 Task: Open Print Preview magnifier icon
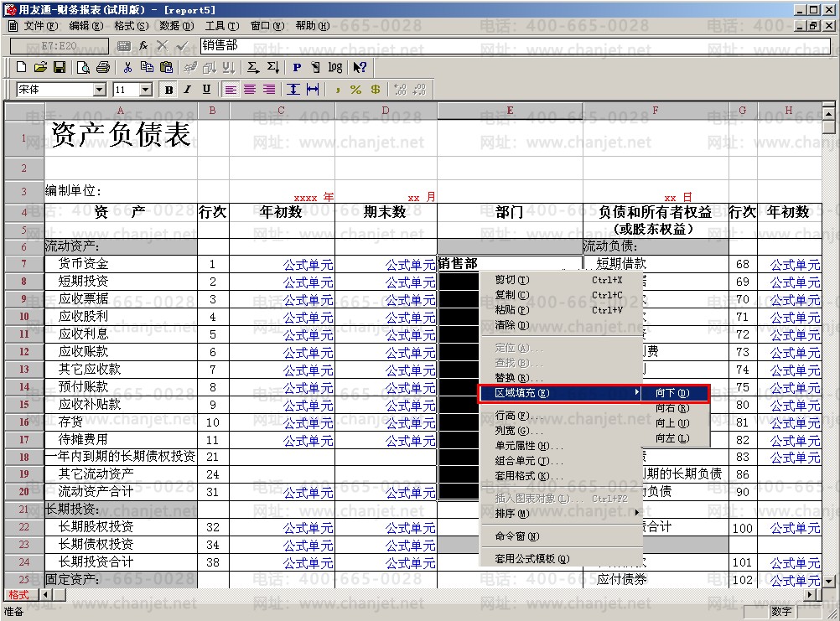83,67
